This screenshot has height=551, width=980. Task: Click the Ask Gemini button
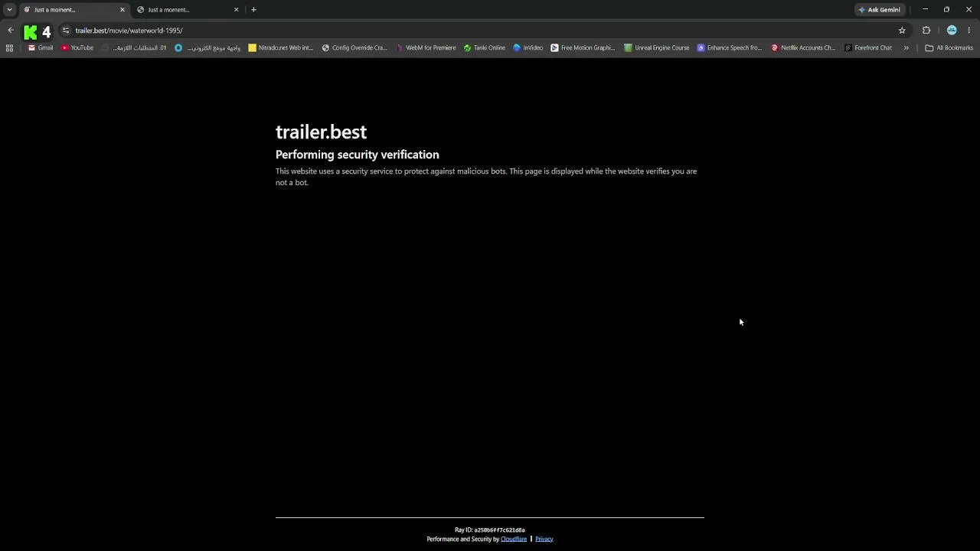click(879, 10)
